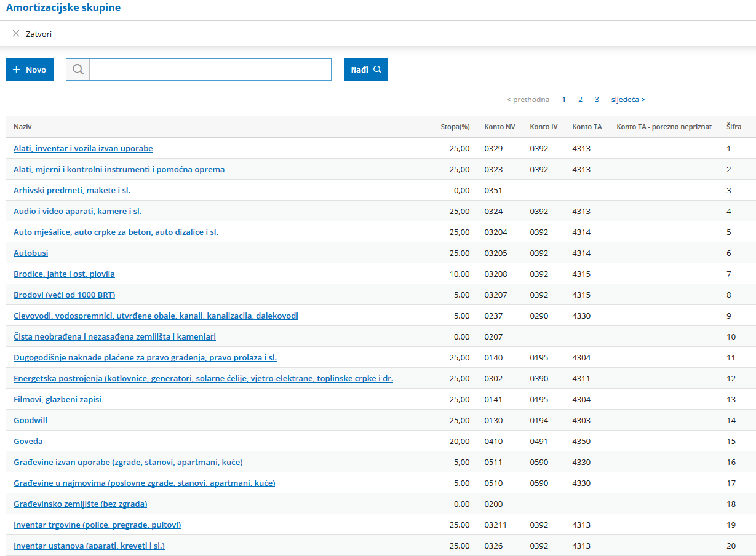Click Konto NV value 03211
The image size is (756, 556).
click(496, 525)
